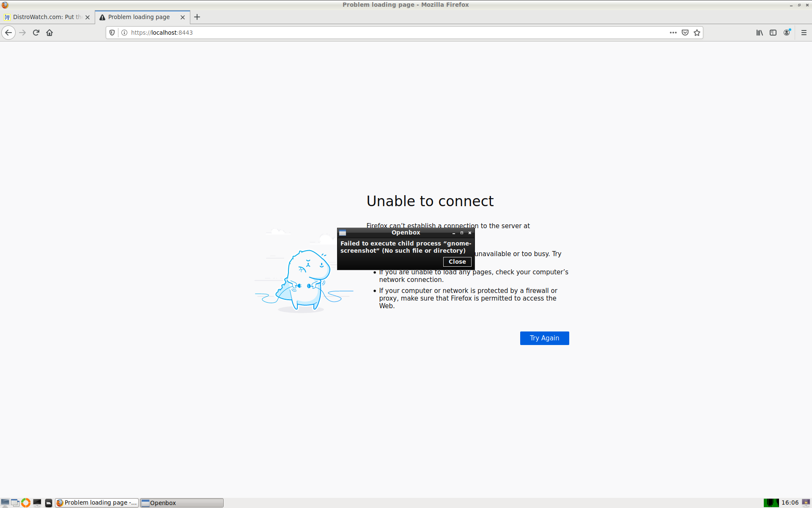Open a new tab with plus
This screenshot has height=508, width=812.
pos(197,17)
